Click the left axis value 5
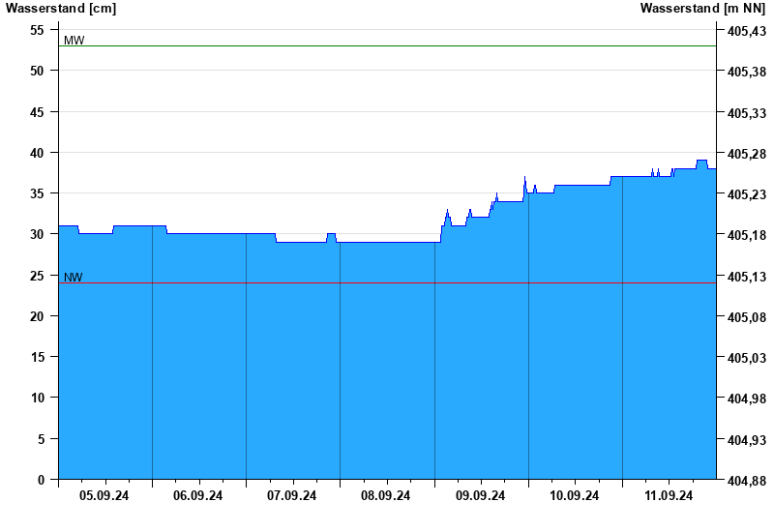 (x=41, y=439)
